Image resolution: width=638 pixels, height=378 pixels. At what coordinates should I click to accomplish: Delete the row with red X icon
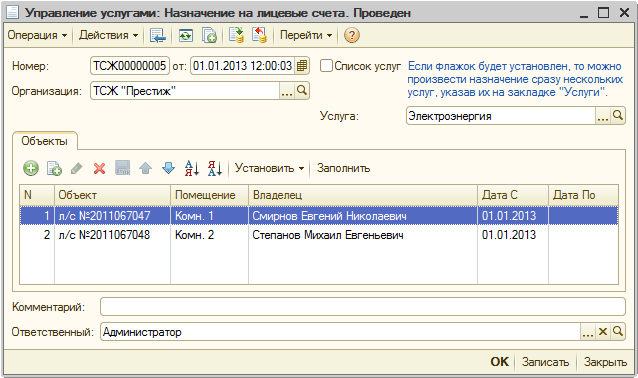99,168
